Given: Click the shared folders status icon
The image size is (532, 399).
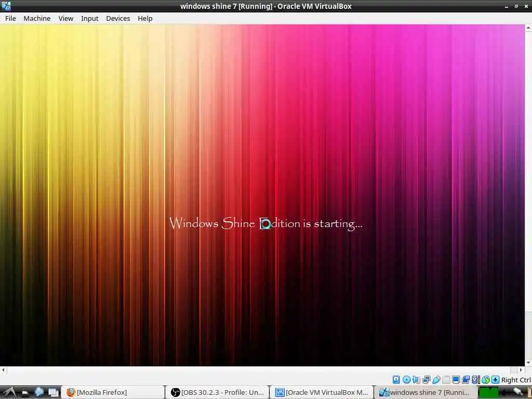Looking at the screenshot, I should pos(446,380).
